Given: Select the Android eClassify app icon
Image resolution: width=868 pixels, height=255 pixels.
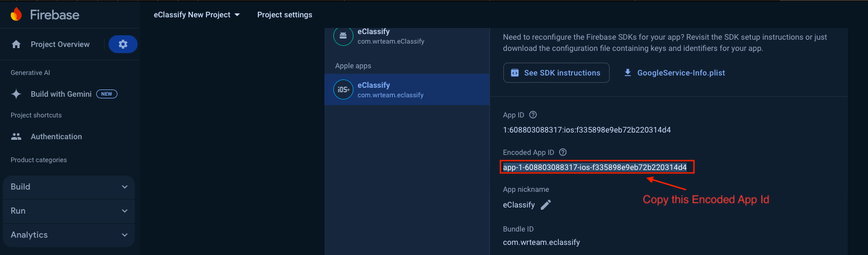Looking at the screenshot, I should point(343,36).
